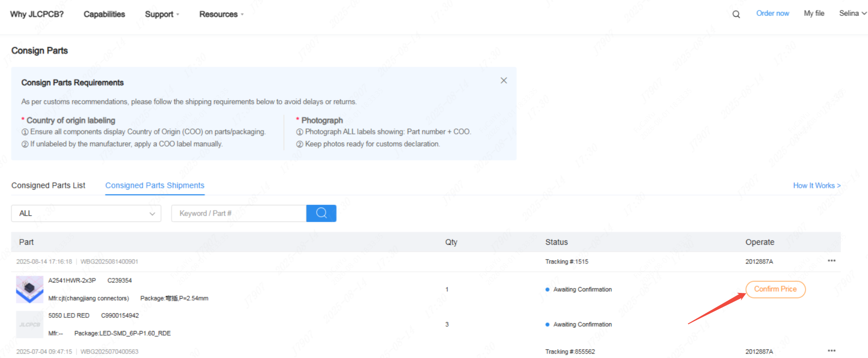Click part number C9900154942

coord(120,316)
